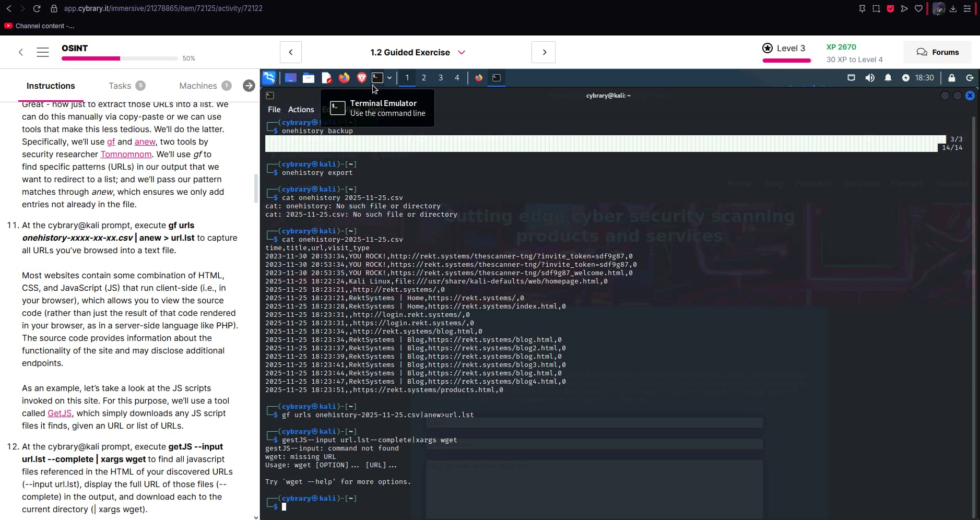The image size is (980, 520).
Task: Reload the page with browser refresh icon
Action: coord(37,8)
